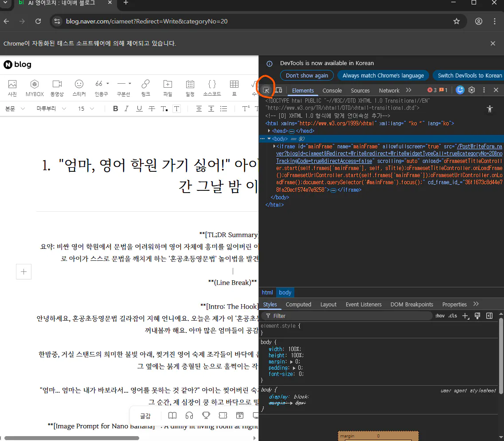Open 구분선 style dropdown arrow
Viewport: 504px width, 441px height.
130,83
